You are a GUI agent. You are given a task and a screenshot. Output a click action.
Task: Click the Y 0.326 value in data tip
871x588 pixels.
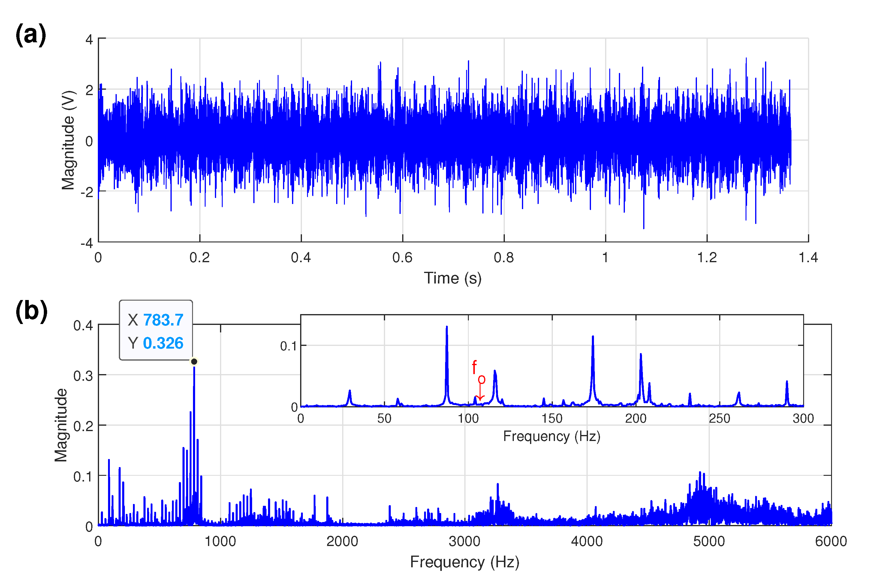pyautogui.click(x=163, y=343)
